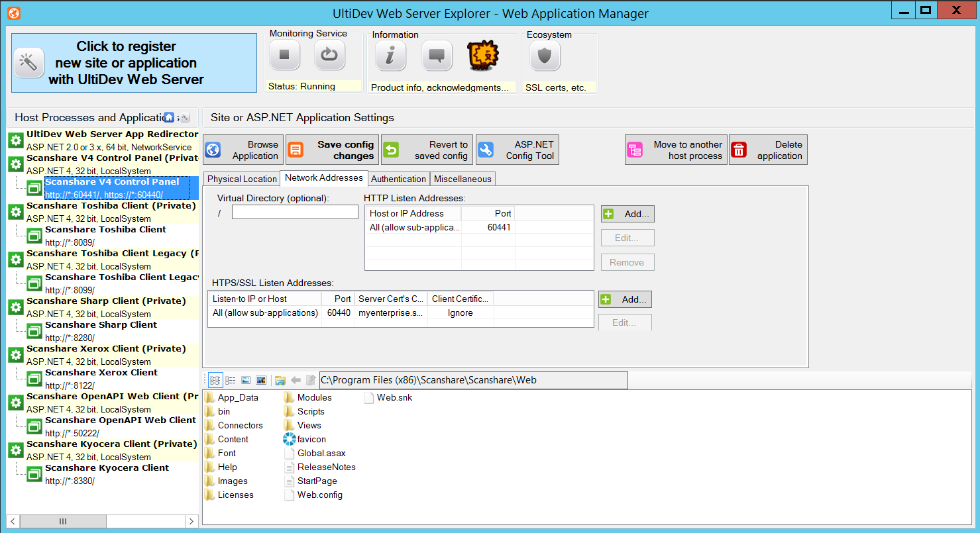This screenshot has height=533, width=980.
Task: Click Move to another host process
Action: coord(676,150)
